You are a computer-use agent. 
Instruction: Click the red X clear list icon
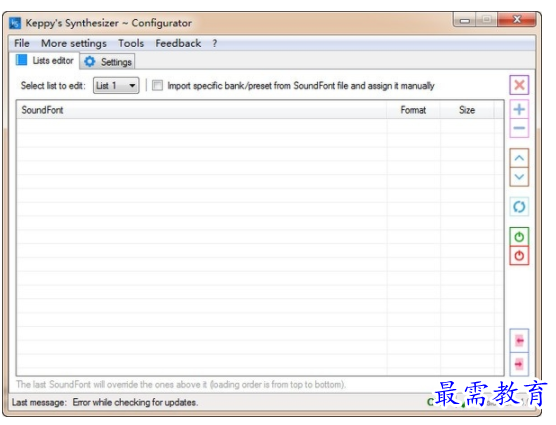tap(519, 85)
